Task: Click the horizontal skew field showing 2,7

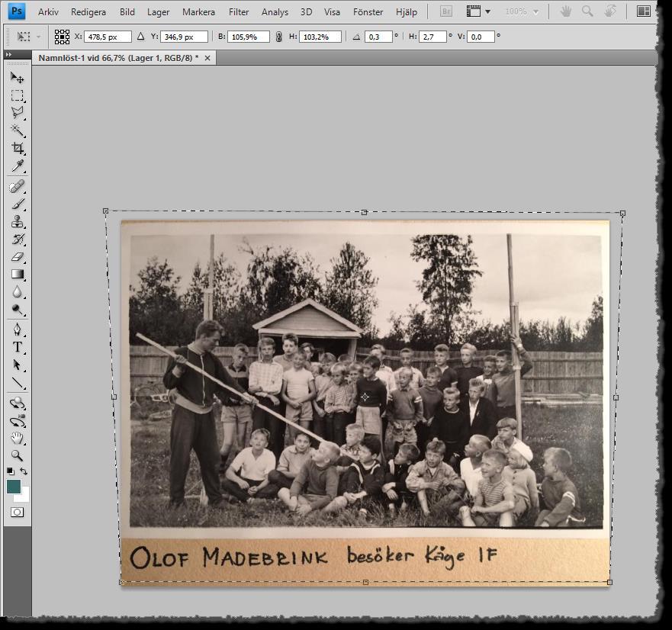Action: pos(432,37)
